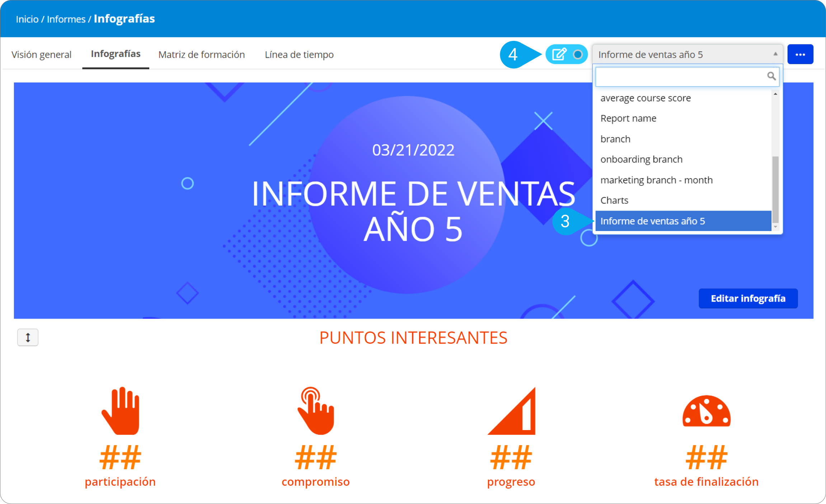The image size is (826, 504).
Task: Click the Editar infografía button
Action: 748,298
